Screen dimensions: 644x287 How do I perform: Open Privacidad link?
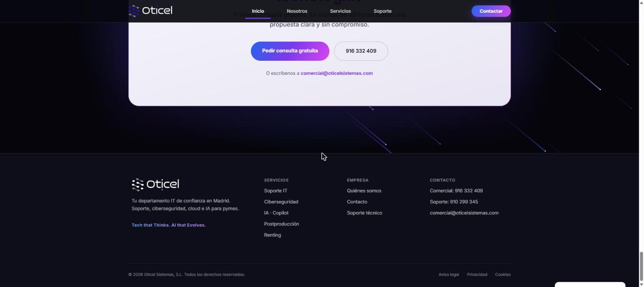(x=477, y=274)
